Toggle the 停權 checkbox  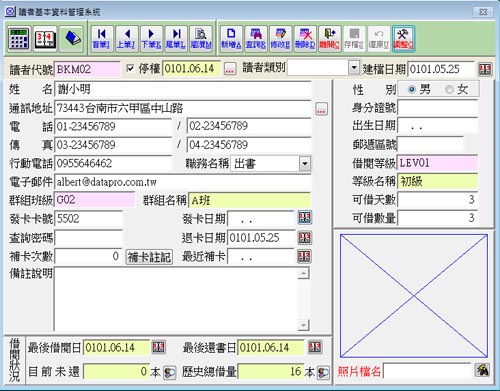(x=130, y=69)
